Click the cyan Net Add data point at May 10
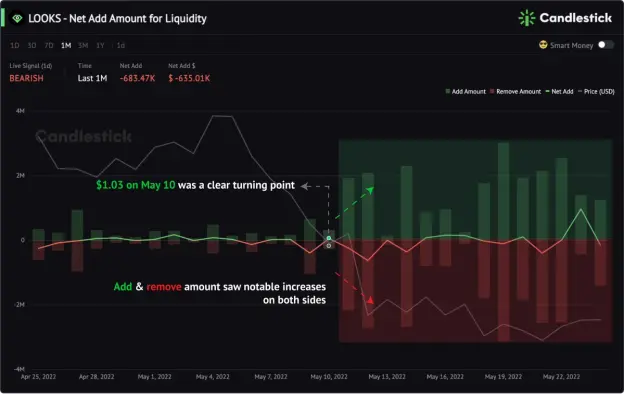 [x=329, y=238]
